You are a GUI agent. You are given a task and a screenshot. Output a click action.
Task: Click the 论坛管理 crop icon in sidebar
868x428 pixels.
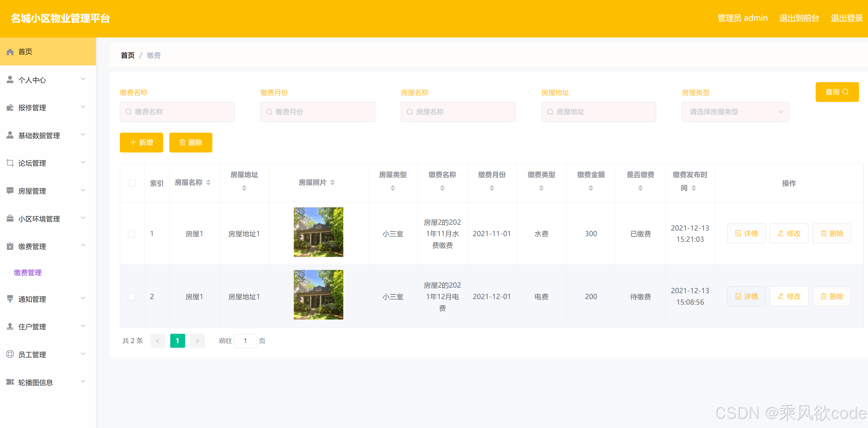(10, 163)
